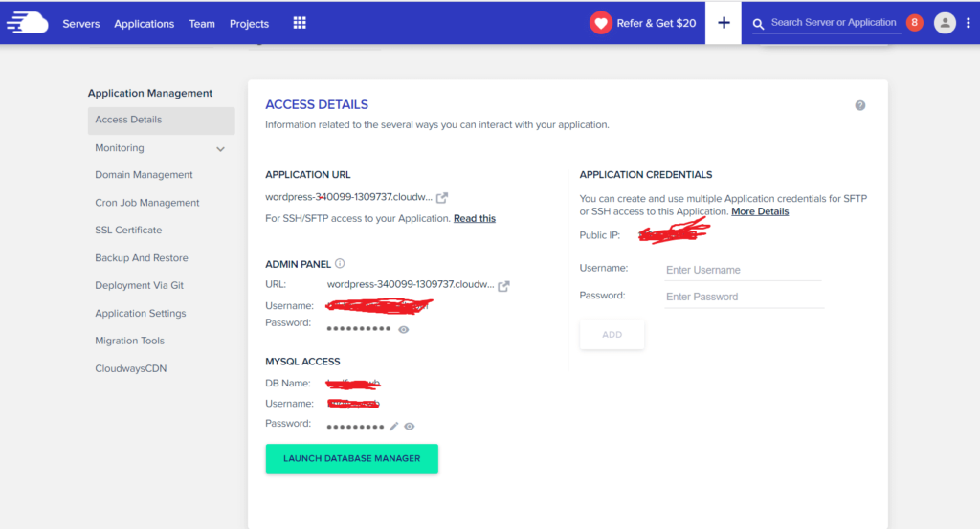Viewport: 980px width, 529px height.
Task: Click the Cloudways cloud logo
Action: (x=27, y=23)
